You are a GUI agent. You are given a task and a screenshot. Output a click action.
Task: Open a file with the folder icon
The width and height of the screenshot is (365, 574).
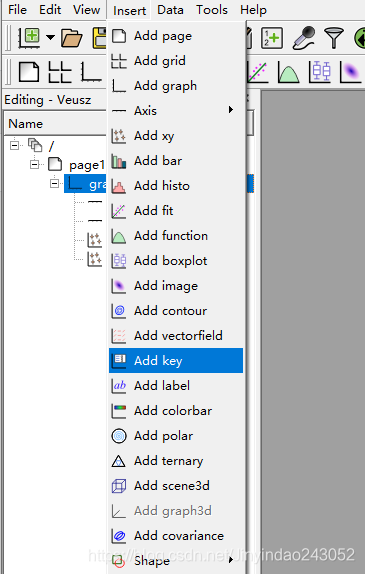tap(72, 38)
